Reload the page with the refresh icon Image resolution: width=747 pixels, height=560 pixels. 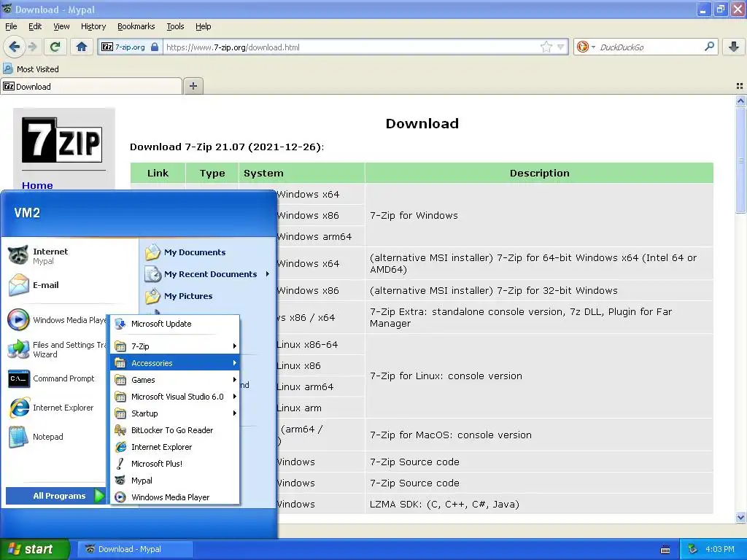pyautogui.click(x=55, y=47)
